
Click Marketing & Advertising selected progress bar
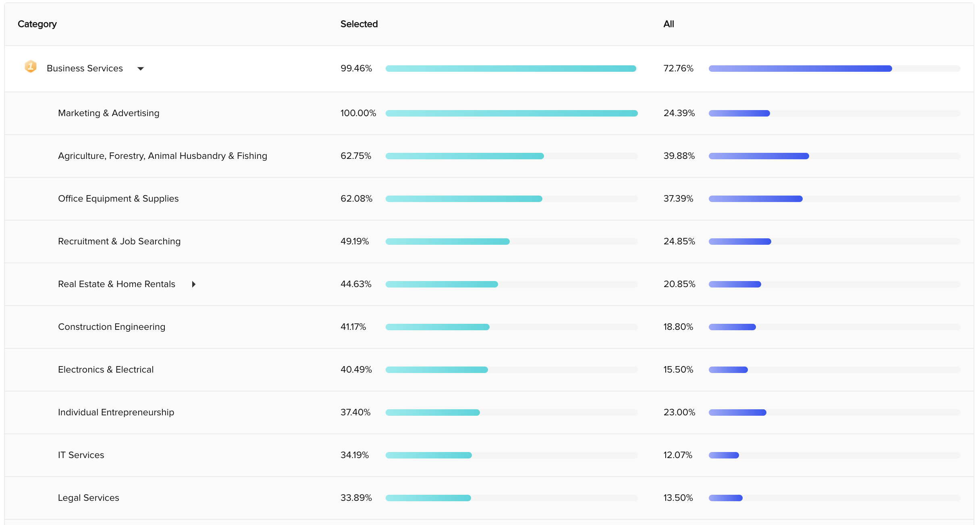511,113
